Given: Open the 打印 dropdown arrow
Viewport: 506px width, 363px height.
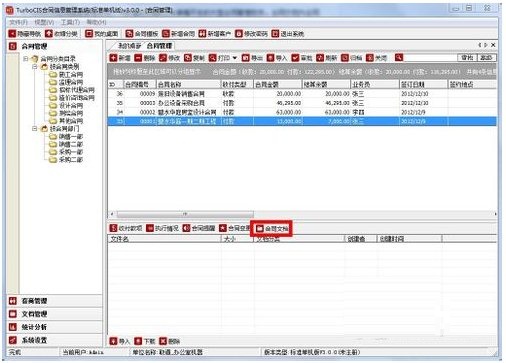Looking at the screenshot, I should pyautogui.click(x=235, y=58).
